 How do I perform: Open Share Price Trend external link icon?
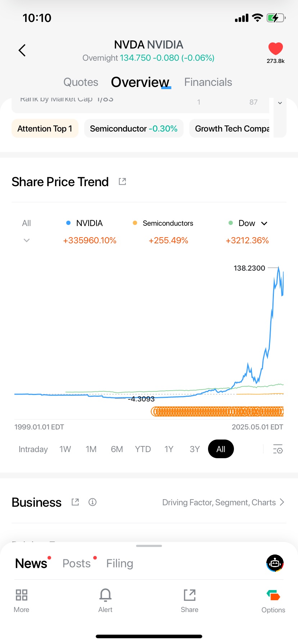click(122, 181)
